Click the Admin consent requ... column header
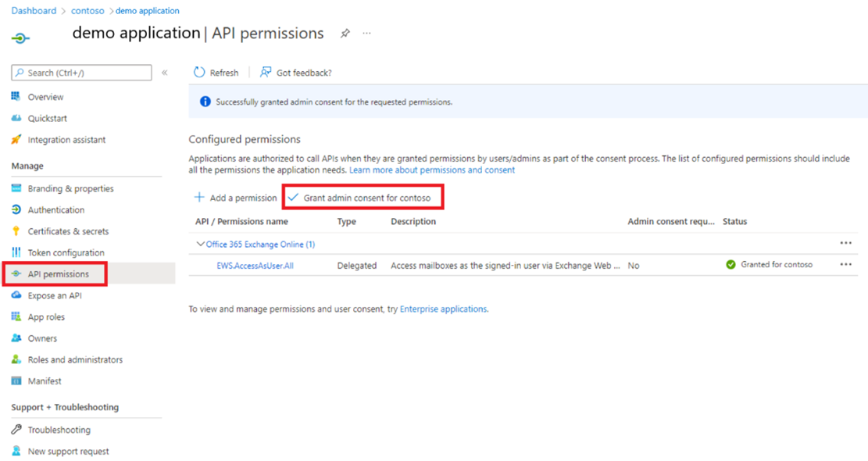Screen dimensions: 868x461 pyautogui.click(x=671, y=221)
